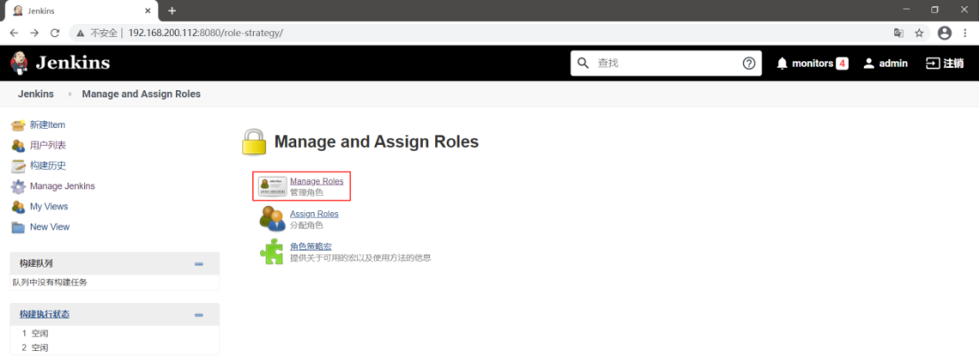The height and width of the screenshot is (357, 980).
Task: Click the 构建历史 notepad icon
Action: (x=18, y=166)
